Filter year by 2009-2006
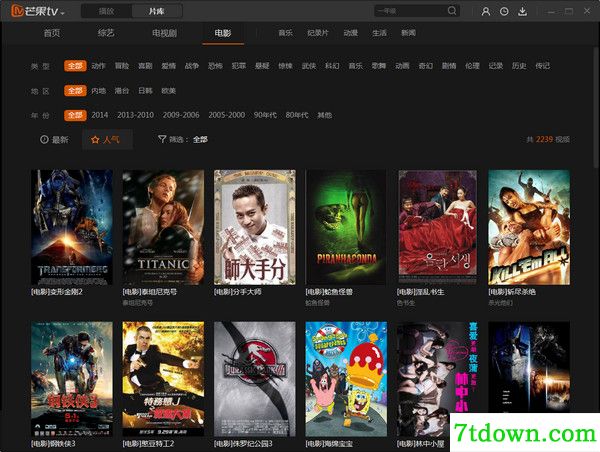The height and width of the screenshot is (452, 600). (181, 115)
